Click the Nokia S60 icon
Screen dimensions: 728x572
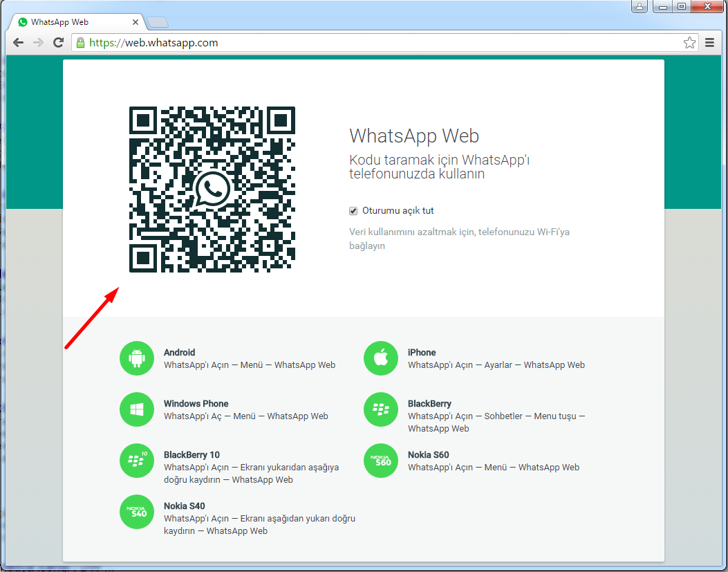(381, 461)
